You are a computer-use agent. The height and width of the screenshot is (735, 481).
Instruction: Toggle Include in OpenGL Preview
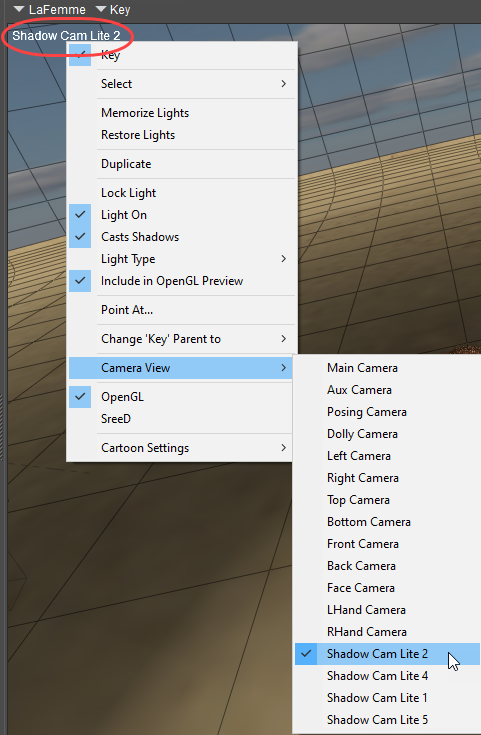[172, 281]
